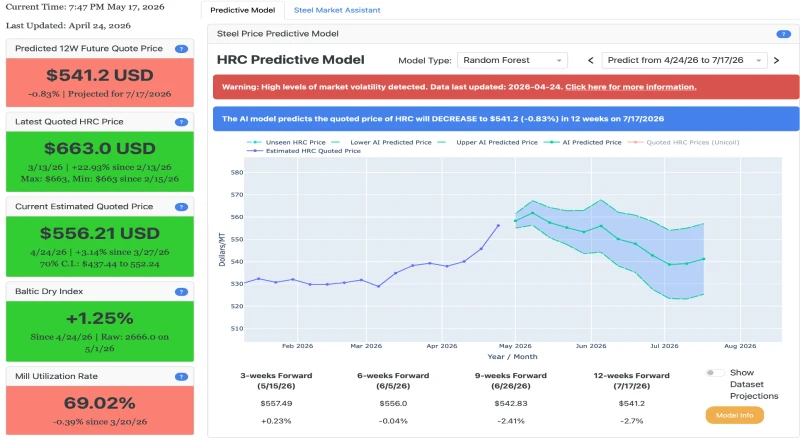The width and height of the screenshot is (800, 439).
Task: Open help icon for Baltic Dry Index
Action: [x=181, y=292]
